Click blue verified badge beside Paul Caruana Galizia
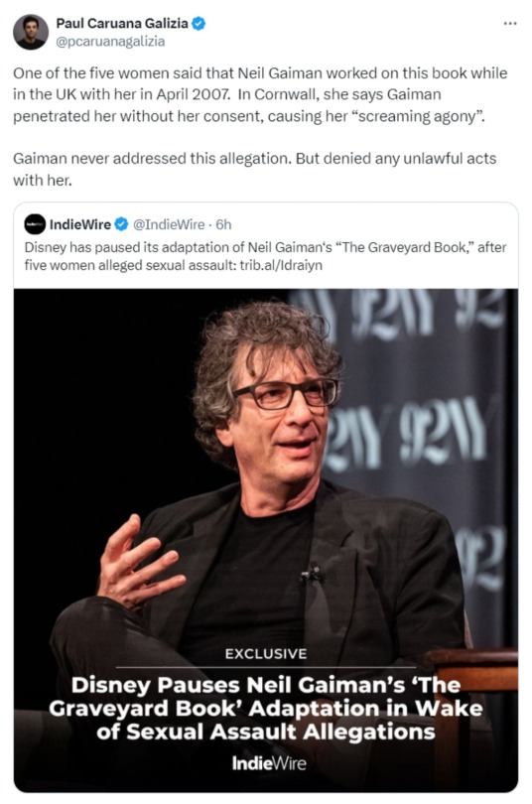532x804 pixels. tap(199, 23)
